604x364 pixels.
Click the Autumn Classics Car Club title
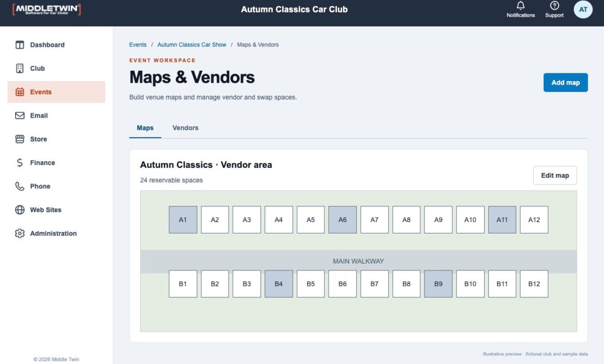click(294, 9)
